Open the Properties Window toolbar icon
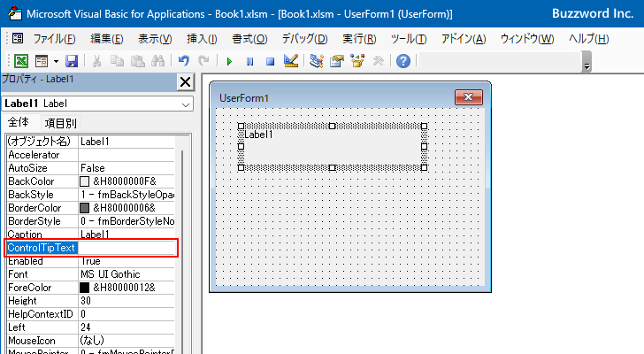 (337, 61)
